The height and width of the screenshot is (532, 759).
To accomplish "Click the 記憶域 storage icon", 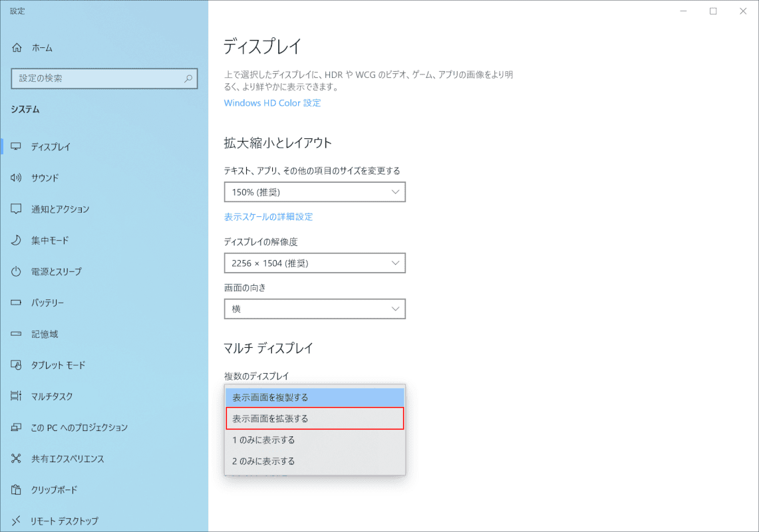I will [16, 334].
